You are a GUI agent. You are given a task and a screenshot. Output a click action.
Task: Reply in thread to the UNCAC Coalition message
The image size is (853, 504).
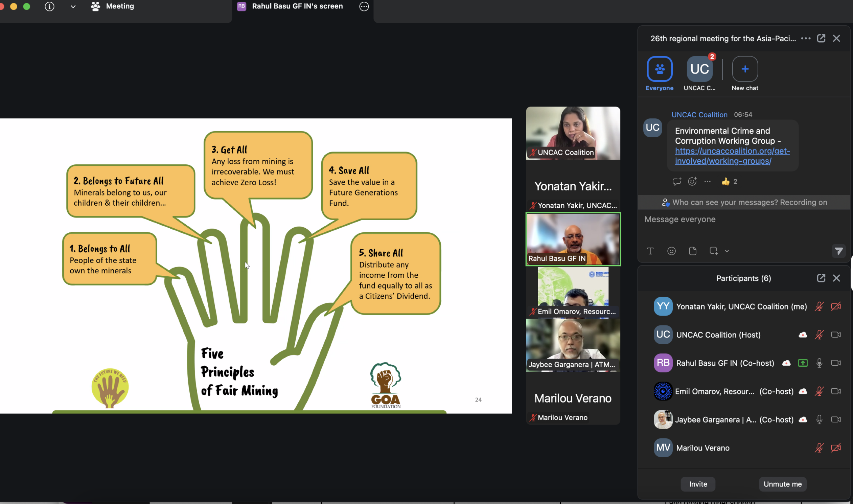pyautogui.click(x=677, y=181)
